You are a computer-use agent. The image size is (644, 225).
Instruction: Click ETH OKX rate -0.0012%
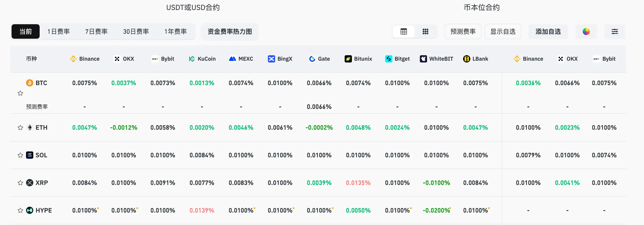[123, 128]
